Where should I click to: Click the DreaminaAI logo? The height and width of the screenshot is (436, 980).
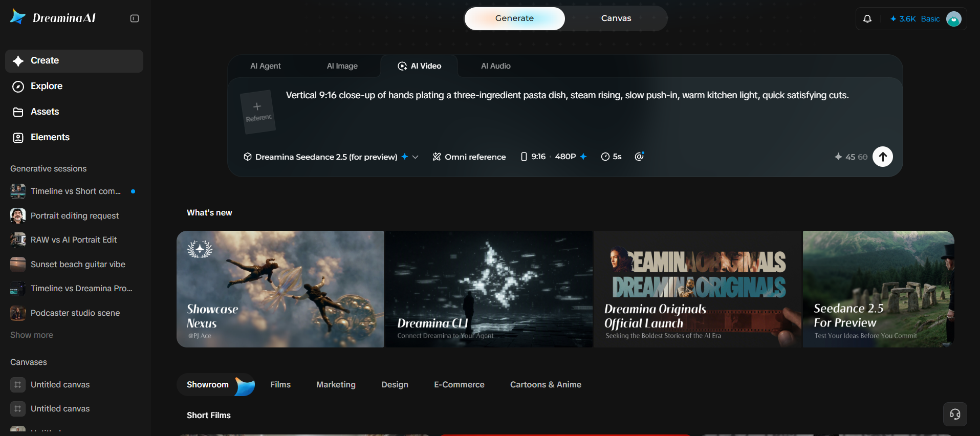[53, 18]
